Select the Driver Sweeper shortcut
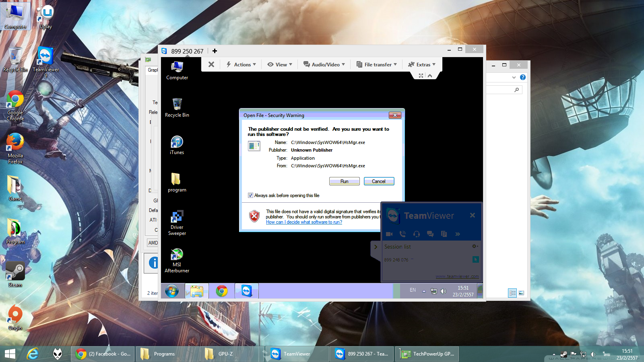 pyautogui.click(x=177, y=223)
